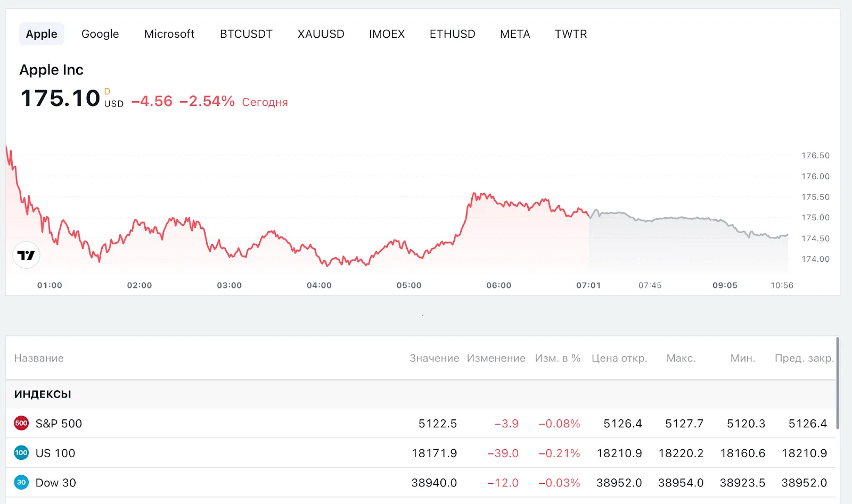This screenshot has height=504, width=852.
Task: Switch to the Microsoft tab
Action: 169,34
